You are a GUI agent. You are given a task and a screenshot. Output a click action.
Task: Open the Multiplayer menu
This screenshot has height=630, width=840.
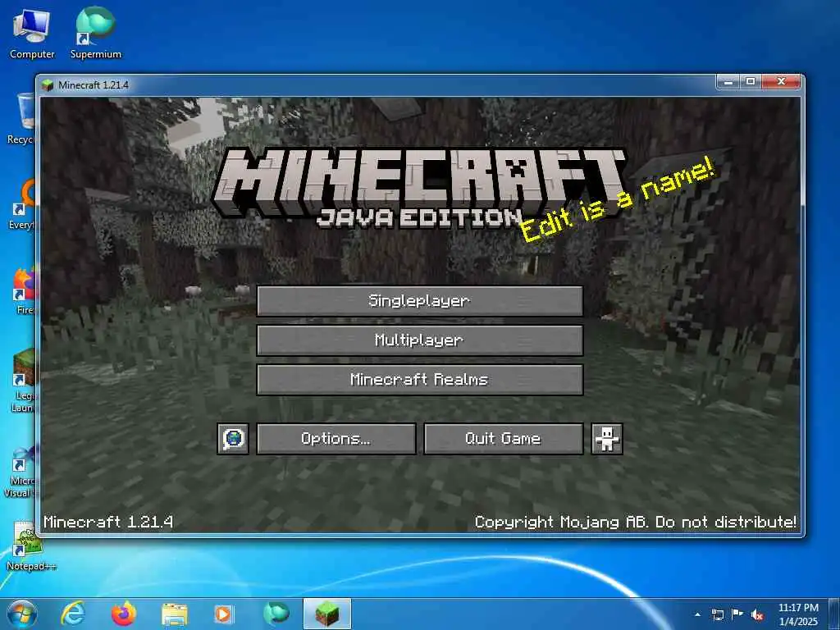pyautogui.click(x=419, y=340)
